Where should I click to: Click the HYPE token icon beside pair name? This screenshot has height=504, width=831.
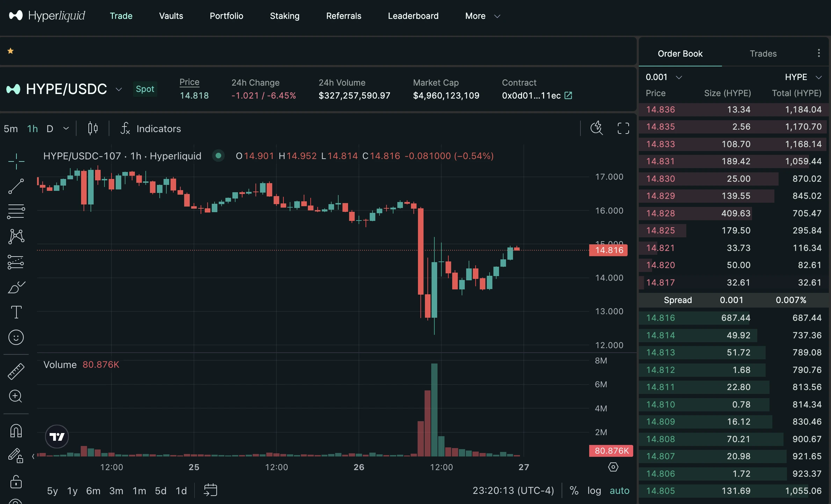(x=14, y=89)
